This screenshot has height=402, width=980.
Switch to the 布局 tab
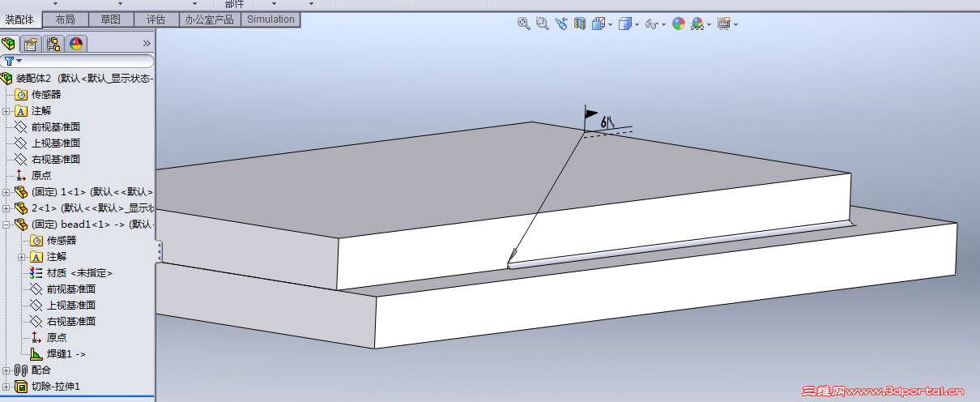click(66, 19)
